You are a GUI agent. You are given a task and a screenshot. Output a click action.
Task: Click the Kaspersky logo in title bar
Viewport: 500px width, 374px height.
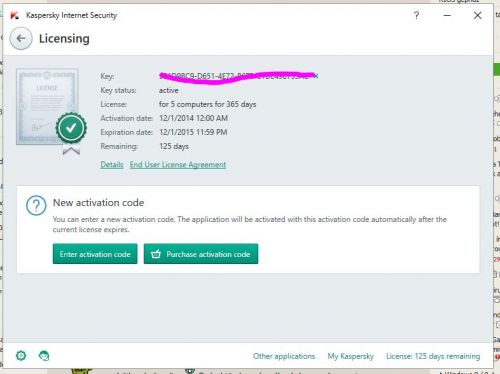click(14, 15)
